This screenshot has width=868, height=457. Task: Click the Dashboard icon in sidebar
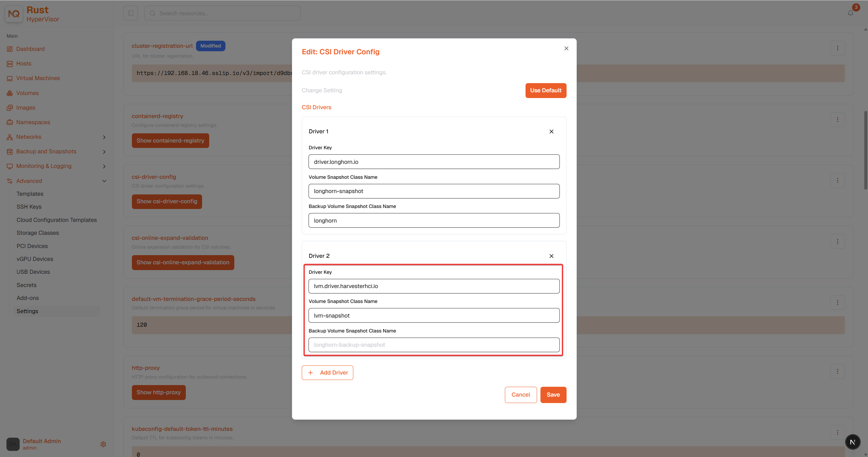[9, 49]
